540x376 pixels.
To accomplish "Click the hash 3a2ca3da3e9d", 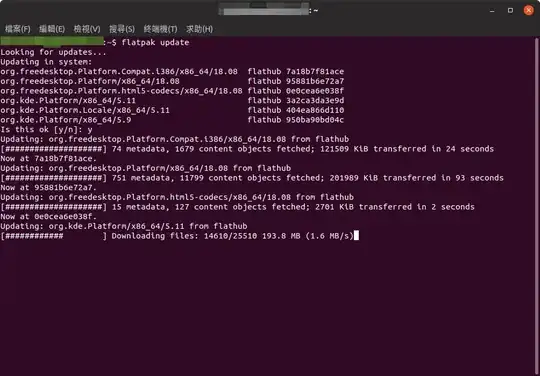I will tap(315, 100).
